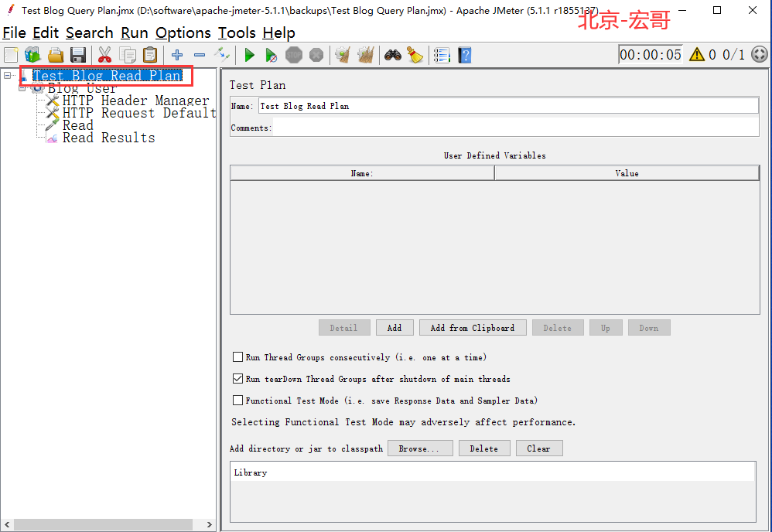Click the JMeter feather title icon
The image size is (772, 532).
coord(11,10)
